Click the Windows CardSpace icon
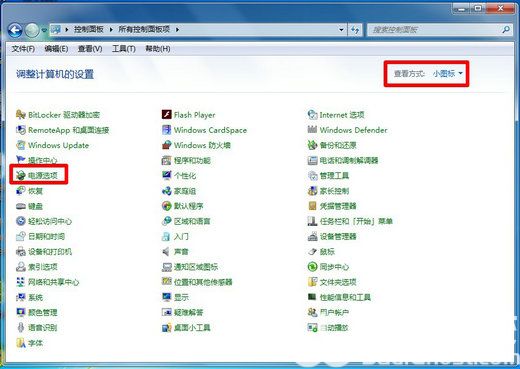The height and width of the screenshot is (369, 520). (166, 130)
